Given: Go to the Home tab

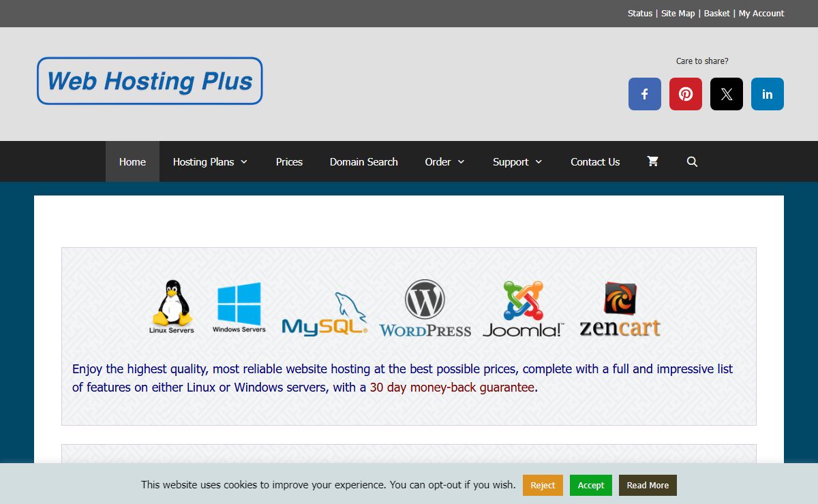Looking at the screenshot, I should 132,161.
